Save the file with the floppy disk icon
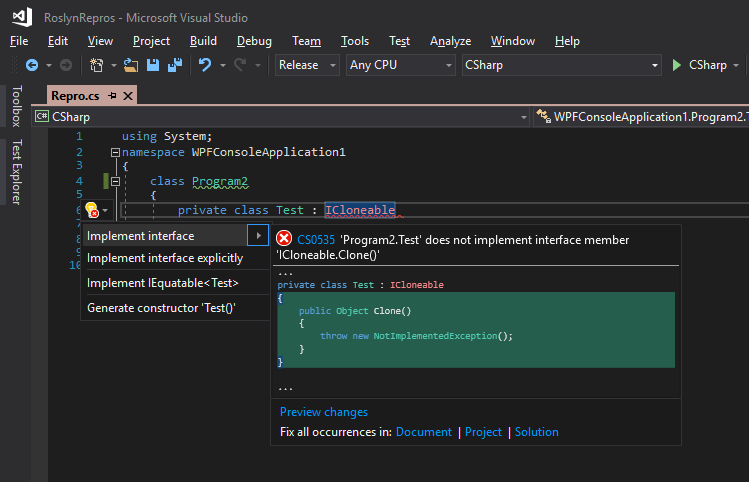This screenshot has width=749, height=482. pyautogui.click(x=153, y=65)
